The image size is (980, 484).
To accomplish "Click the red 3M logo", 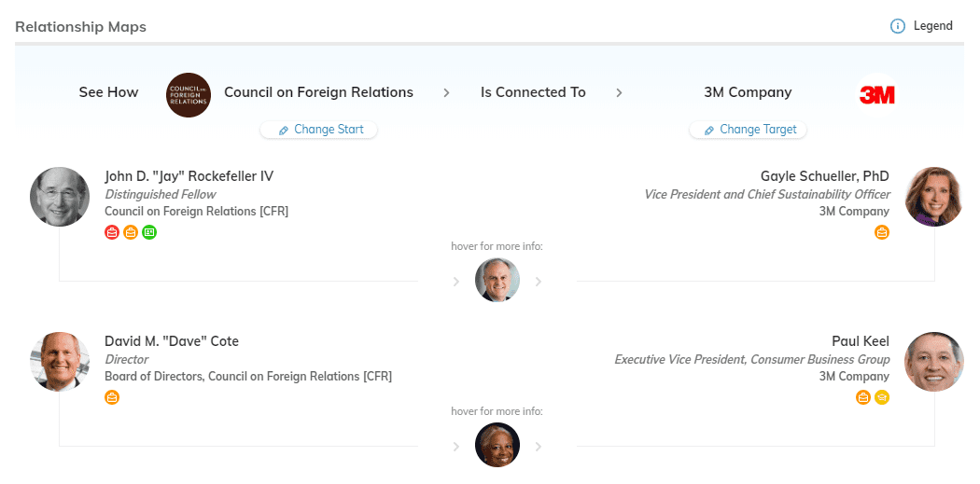I will coord(877,95).
